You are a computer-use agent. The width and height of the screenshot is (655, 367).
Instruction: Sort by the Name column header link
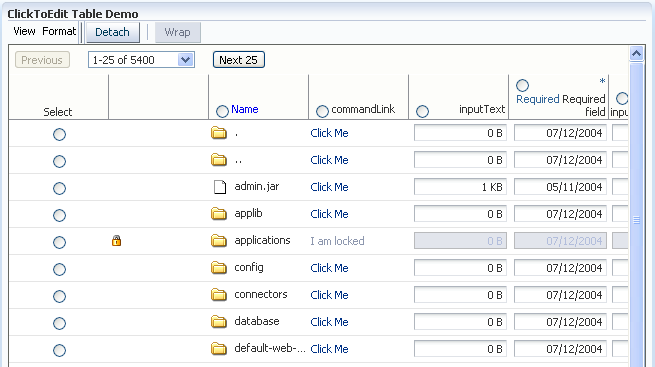click(245, 109)
